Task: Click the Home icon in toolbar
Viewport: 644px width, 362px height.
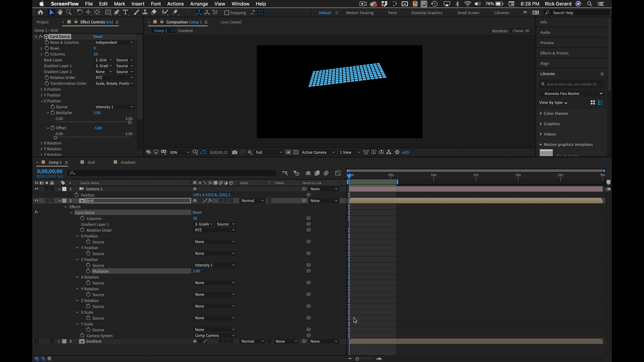Action: click(x=40, y=12)
